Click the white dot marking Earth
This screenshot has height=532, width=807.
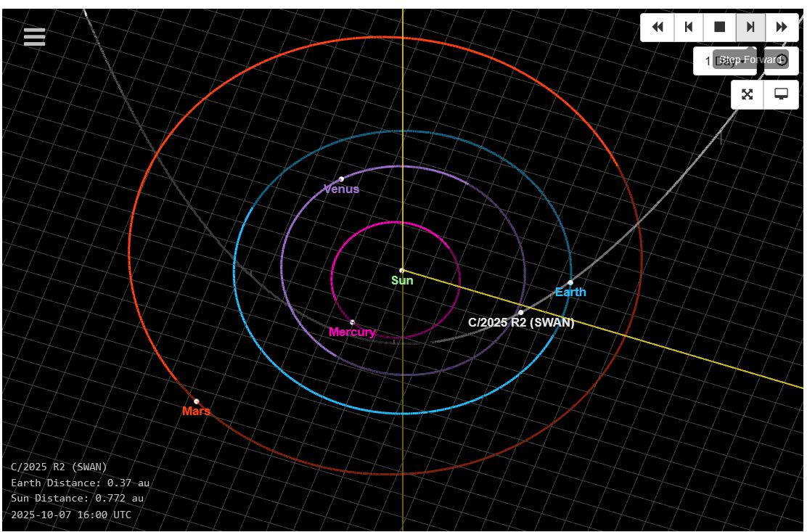tap(570, 283)
